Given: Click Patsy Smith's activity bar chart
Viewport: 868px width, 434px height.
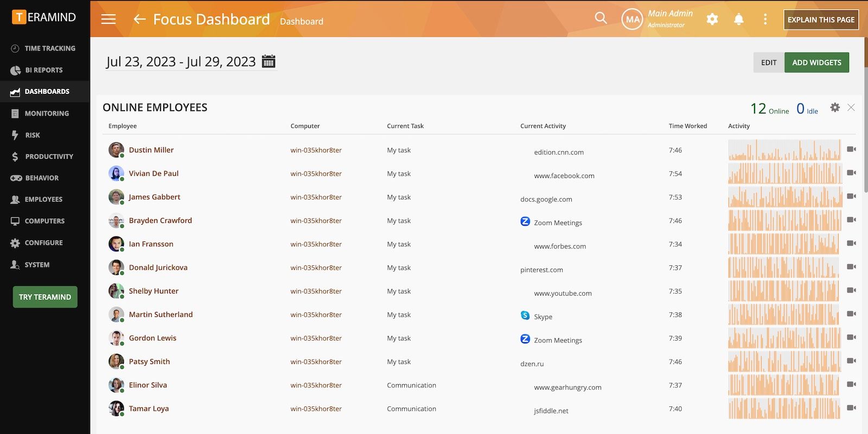Looking at the screenshot, I should click(x=784, y=361).
